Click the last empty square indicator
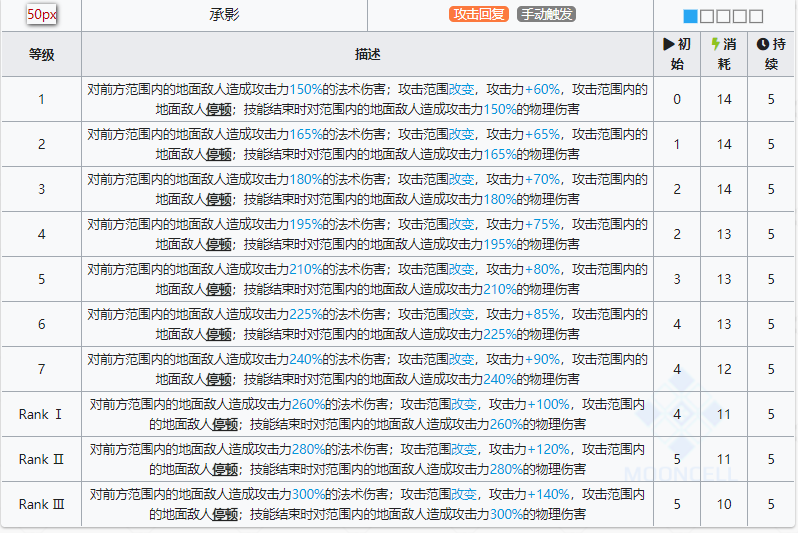The image size is (798, 533). tap(756, 16)
